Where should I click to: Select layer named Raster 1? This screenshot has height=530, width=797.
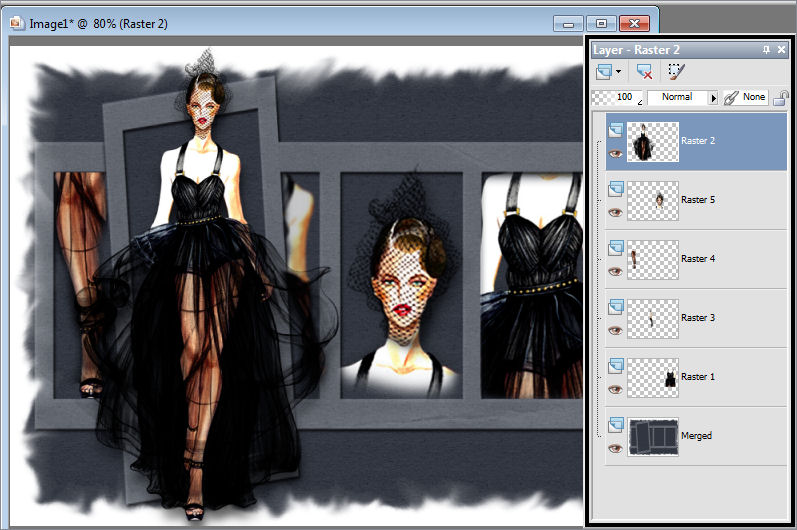coord(698,377)
